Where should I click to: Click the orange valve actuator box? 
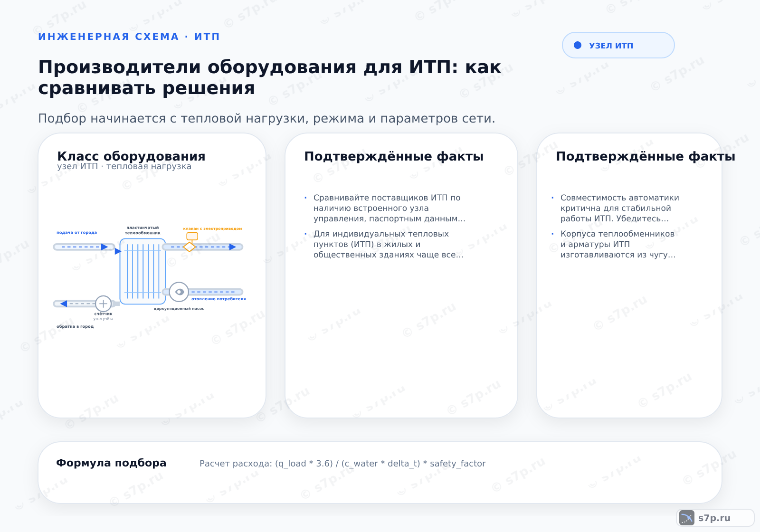click(192, 236)
